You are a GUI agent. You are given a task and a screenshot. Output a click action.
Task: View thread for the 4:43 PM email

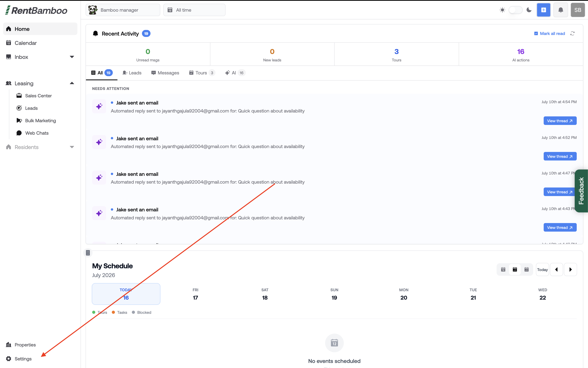pyautogui.click(x=560, y=227)
